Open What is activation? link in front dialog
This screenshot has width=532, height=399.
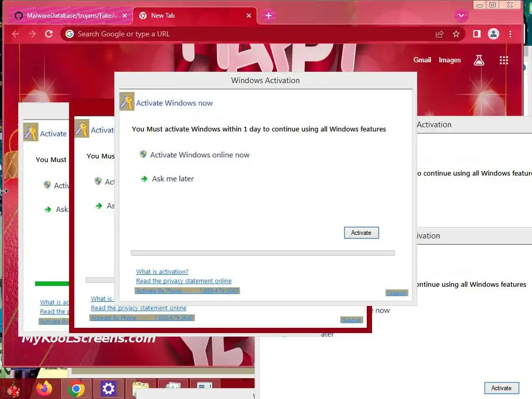[162, 272]
